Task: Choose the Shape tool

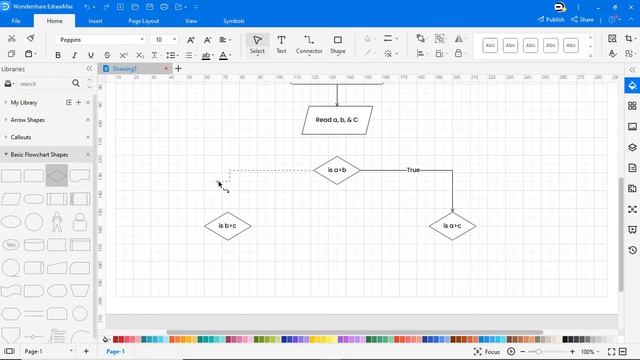Action: [338, 44]
